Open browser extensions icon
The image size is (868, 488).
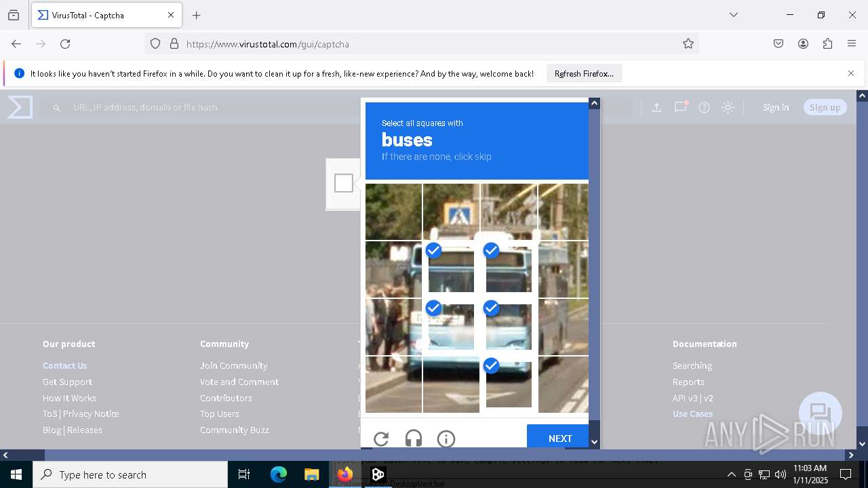pos(827,44)
